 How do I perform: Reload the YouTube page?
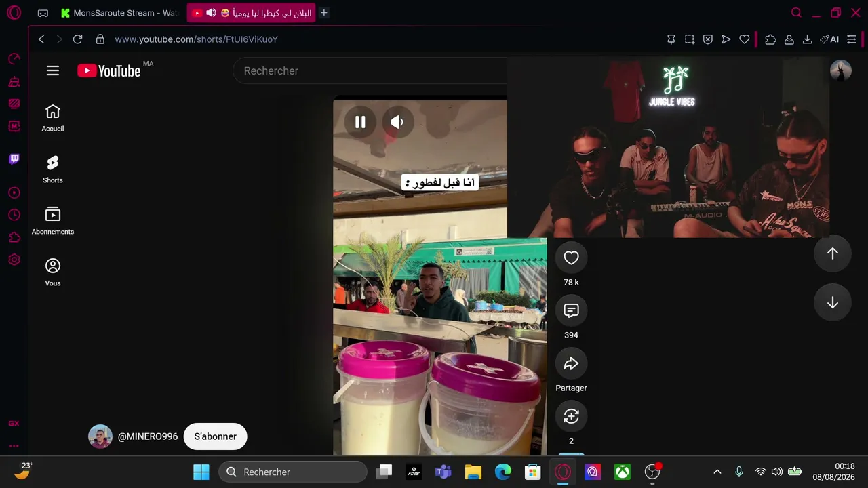pyautogui.click(x=77, y=39)
